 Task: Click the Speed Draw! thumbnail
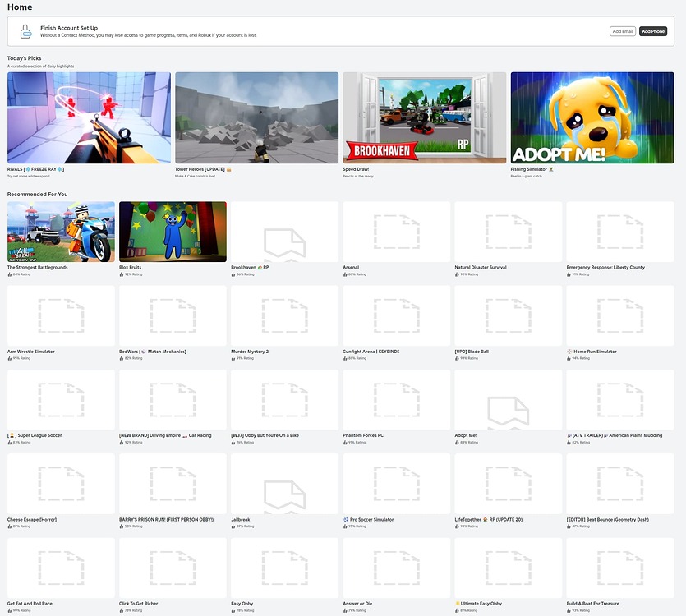tap(424, 117)
